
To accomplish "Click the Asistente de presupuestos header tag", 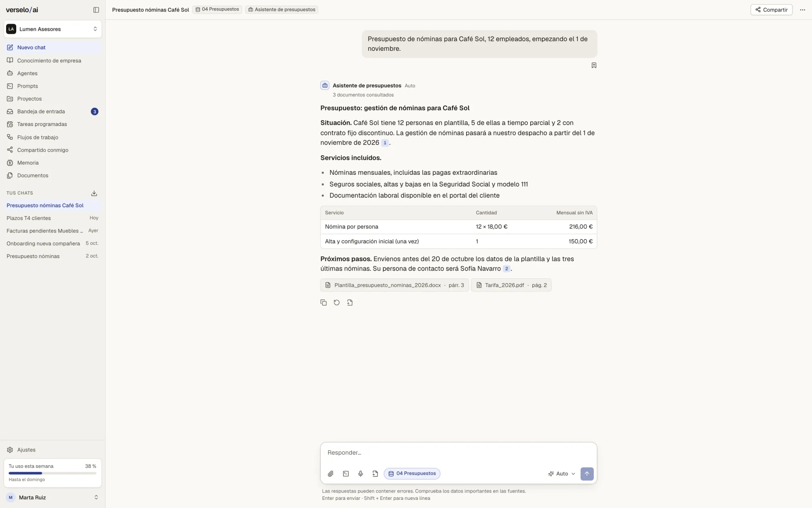I will tap(282, 9).
